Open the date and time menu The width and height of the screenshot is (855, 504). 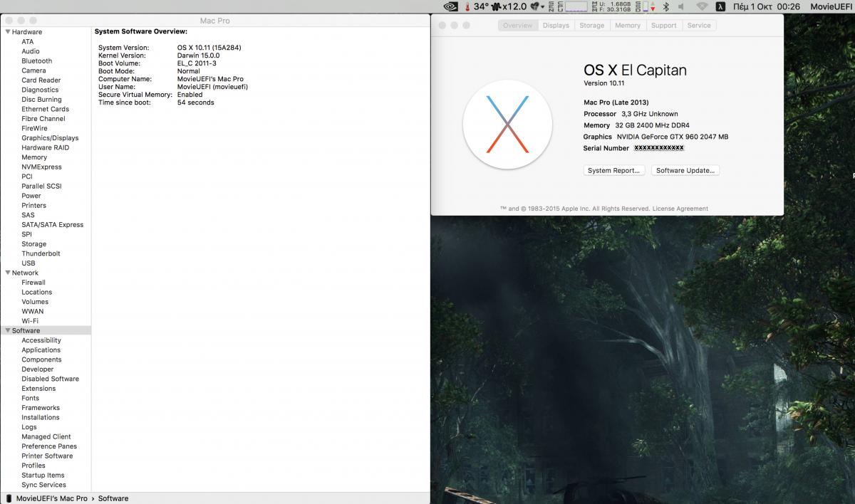point(767,6)
